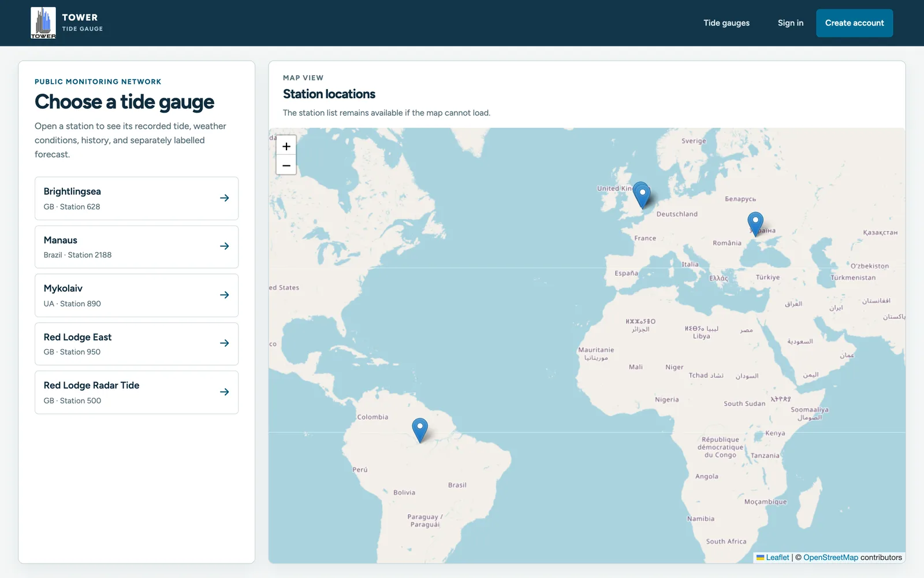Screen dimensions: 924x578
Task: Click the "South Sudan" label on the map
Action: coord(744,403)
